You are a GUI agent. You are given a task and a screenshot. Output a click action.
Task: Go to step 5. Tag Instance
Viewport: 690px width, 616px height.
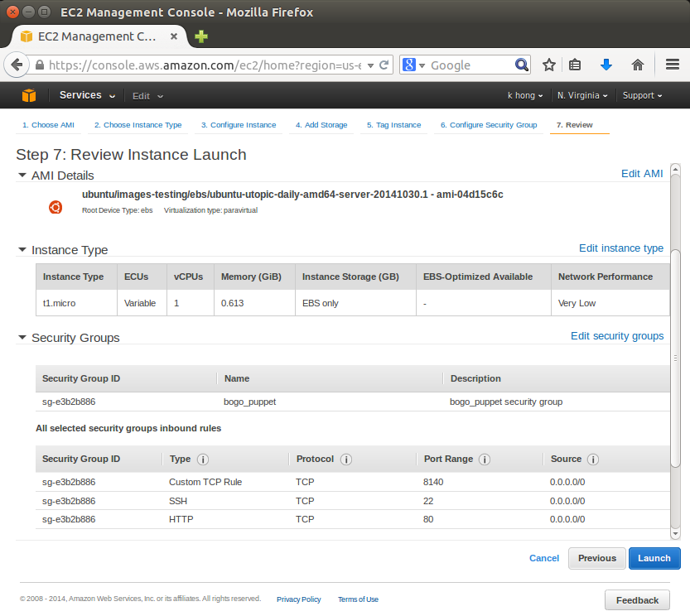[x=393, y=125]
